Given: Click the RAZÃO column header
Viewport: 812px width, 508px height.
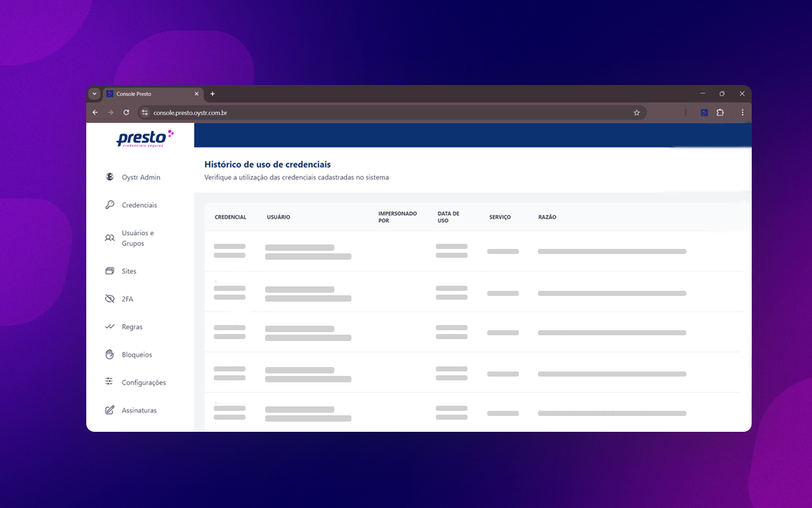Looking at the screenshot, I should 547,217.
